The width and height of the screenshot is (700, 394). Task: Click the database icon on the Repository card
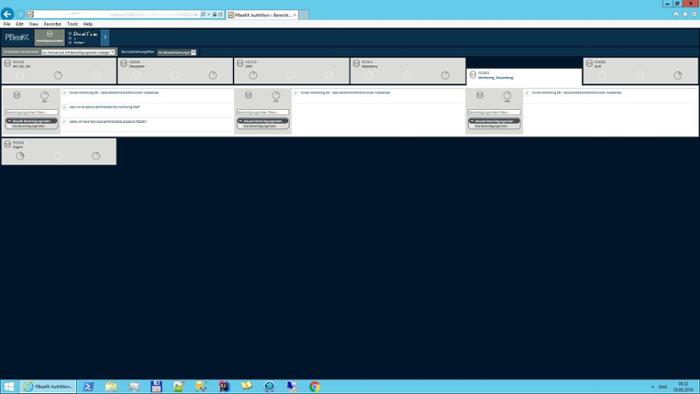(356, 63)
